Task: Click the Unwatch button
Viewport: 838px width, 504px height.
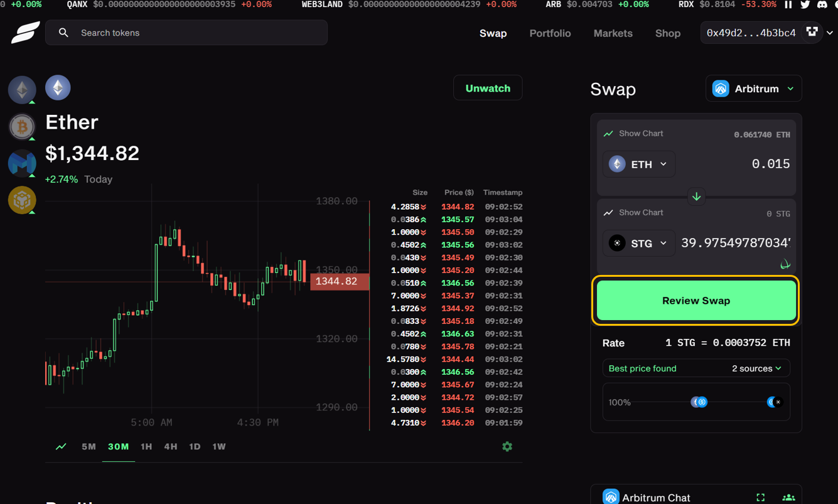Action: coord(488,88)
